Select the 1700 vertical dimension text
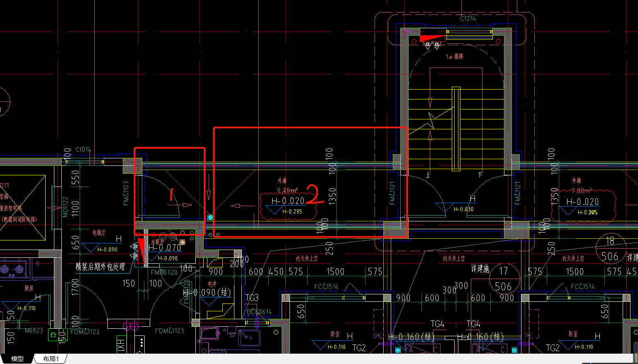 [x=75, y=287]
